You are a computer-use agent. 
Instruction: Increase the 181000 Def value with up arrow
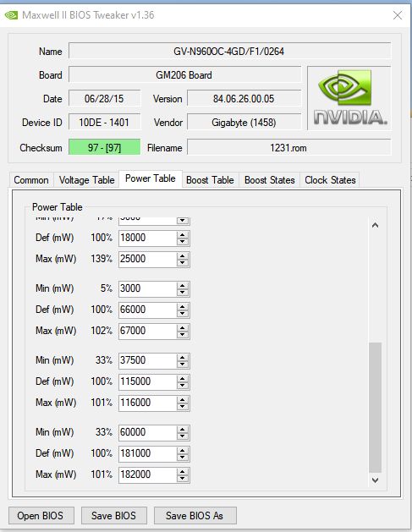tap(183, 450)
